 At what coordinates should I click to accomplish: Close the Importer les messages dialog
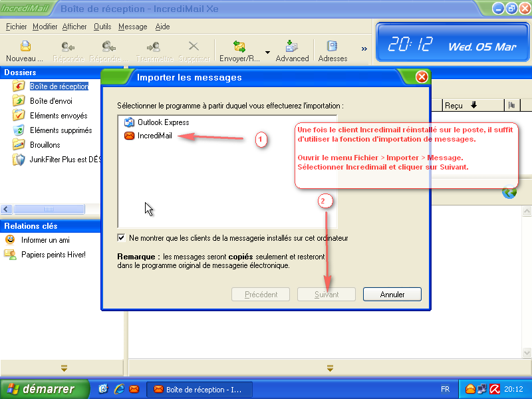[x=422, y=77]
